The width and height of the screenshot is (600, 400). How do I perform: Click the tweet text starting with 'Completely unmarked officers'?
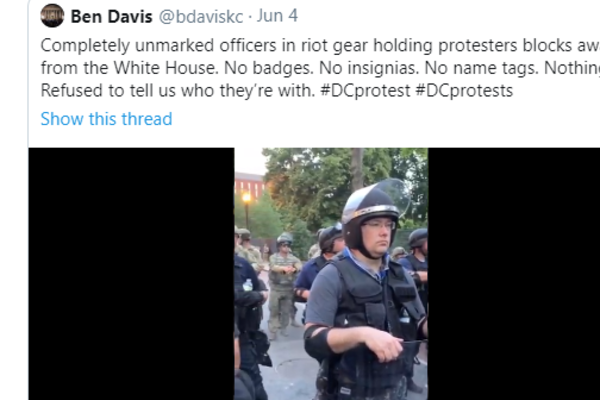[x=320, y=68]
